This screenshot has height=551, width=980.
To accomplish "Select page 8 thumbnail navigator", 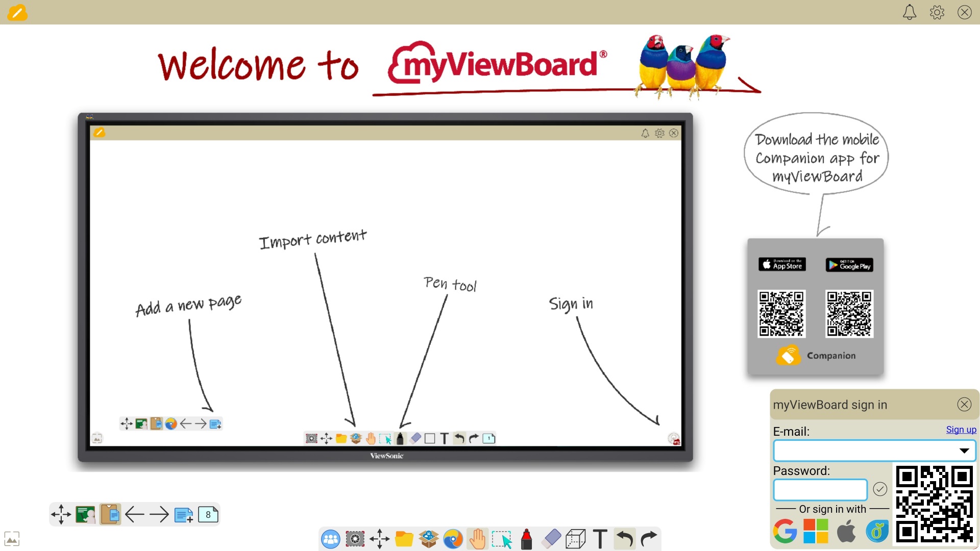I will 209,515.
